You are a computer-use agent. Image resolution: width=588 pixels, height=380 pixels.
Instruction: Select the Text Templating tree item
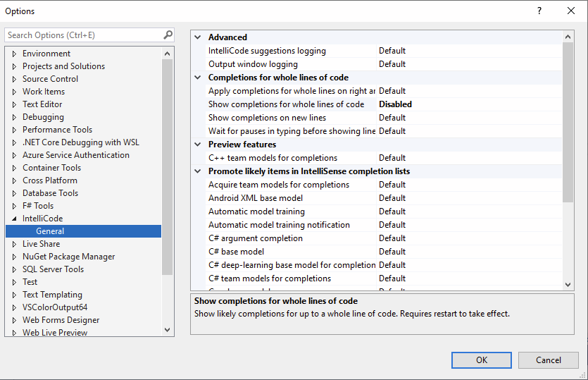pyautogui.click(x=52, y=295)
